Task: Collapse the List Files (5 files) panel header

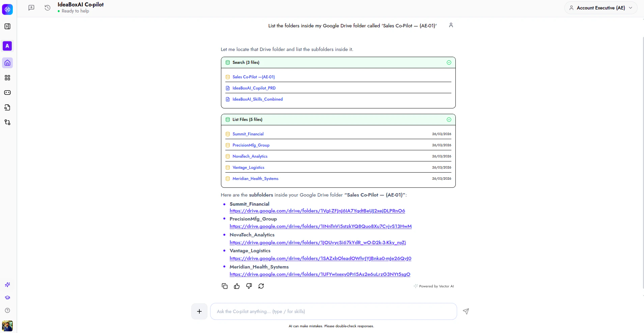Action: pos(338,120)
